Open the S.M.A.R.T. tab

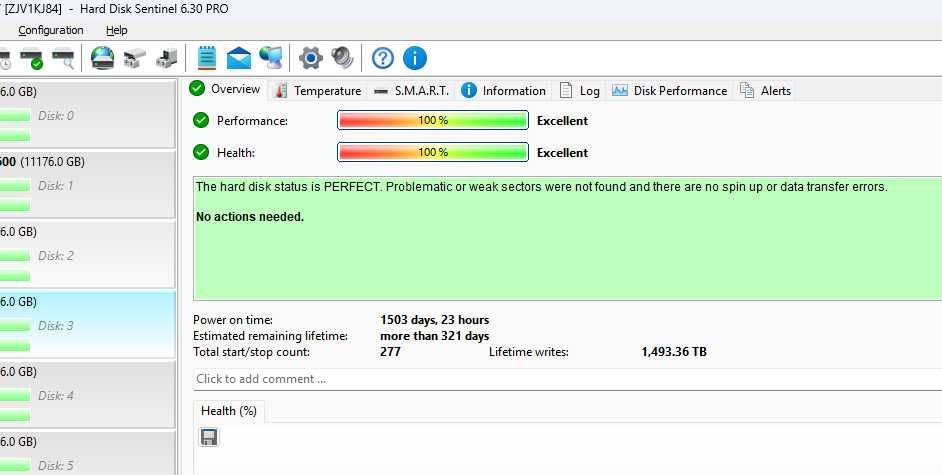point(412,91)
